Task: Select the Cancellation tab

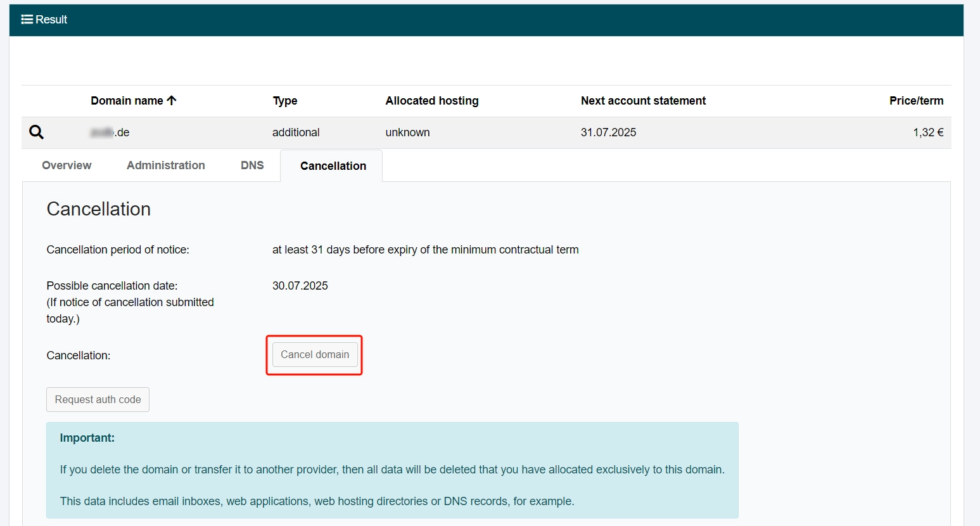Action: pos(333,166)
